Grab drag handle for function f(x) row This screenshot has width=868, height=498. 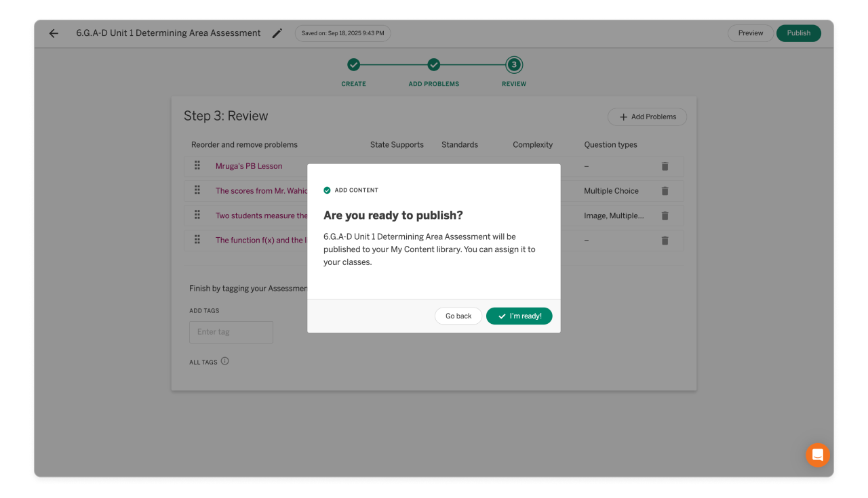tap(197, 240)
